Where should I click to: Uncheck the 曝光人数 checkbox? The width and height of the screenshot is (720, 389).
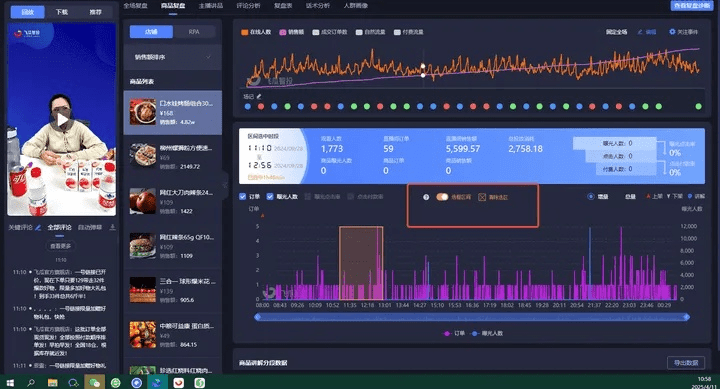270,197
